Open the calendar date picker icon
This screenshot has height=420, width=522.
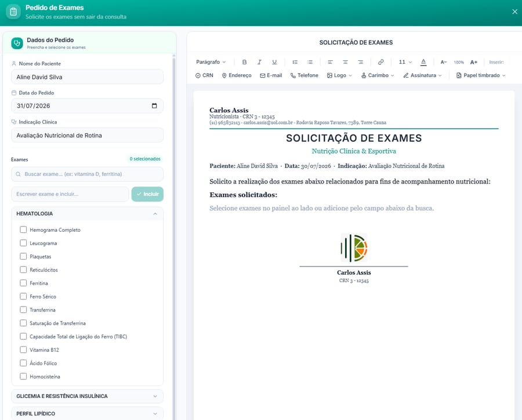(154, 106)
